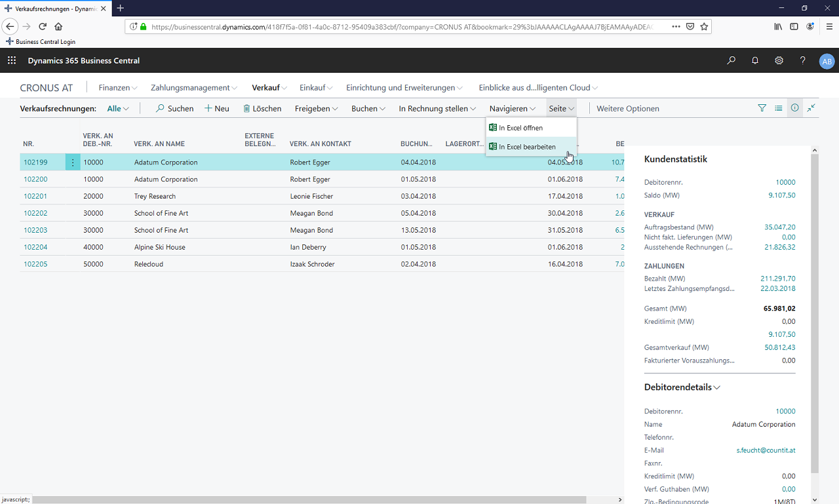839x504 pixels.
Task: Toggle the filter pane funnel icon
Action: [762, 108]
